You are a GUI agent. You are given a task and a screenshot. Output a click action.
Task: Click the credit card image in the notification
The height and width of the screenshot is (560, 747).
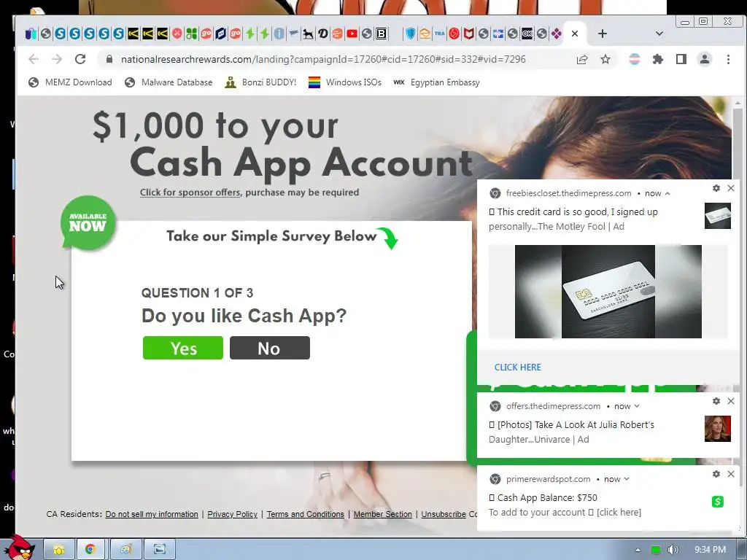(x=608, y=292)
